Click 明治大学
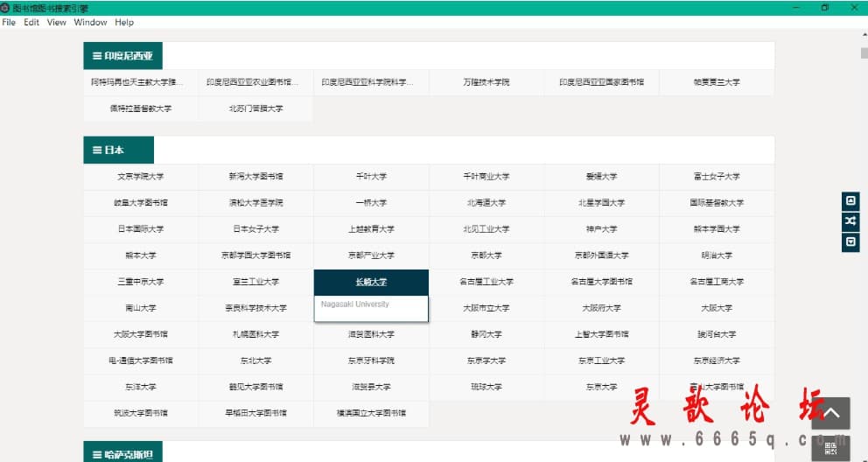 (x=717, y=255)
